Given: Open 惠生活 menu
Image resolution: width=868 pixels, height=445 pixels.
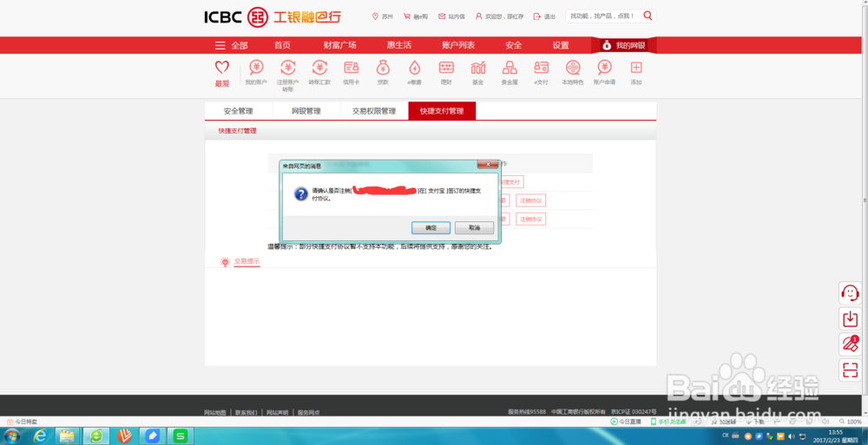Looking at the screenshot, I should [x=399, y=45].
